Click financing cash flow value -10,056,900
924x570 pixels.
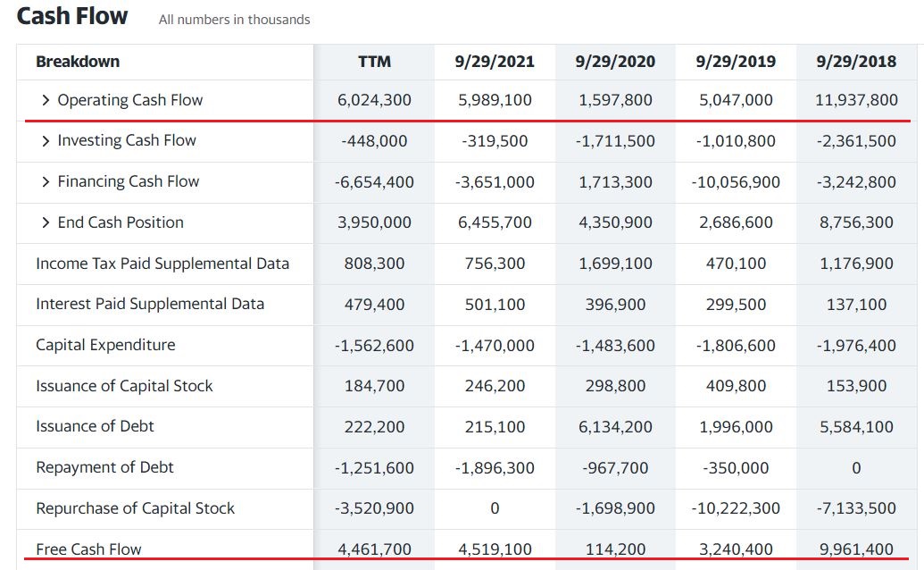(x=736, y=182)
